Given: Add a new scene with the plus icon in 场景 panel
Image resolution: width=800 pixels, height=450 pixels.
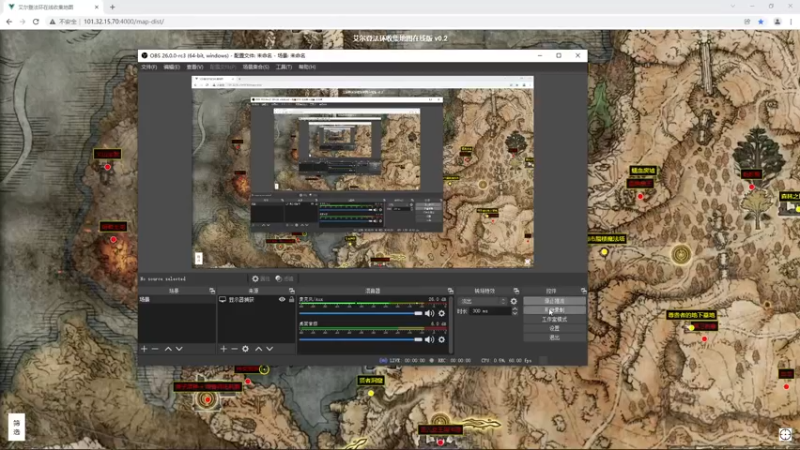Looking at the screenshot, I should pyautogui.click(x=144, y=349).
